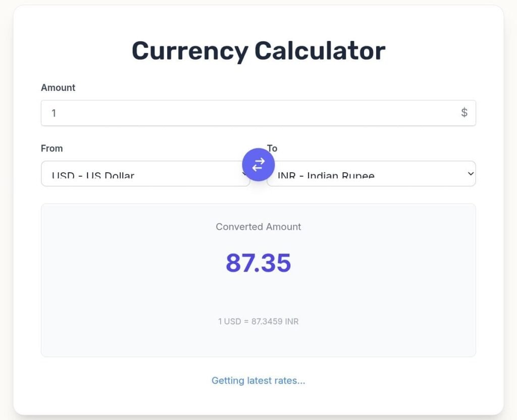Viewport: 517px width, 420px height.
Task: Select the dollar sign symbol in amount field
Action: point(464,113)
